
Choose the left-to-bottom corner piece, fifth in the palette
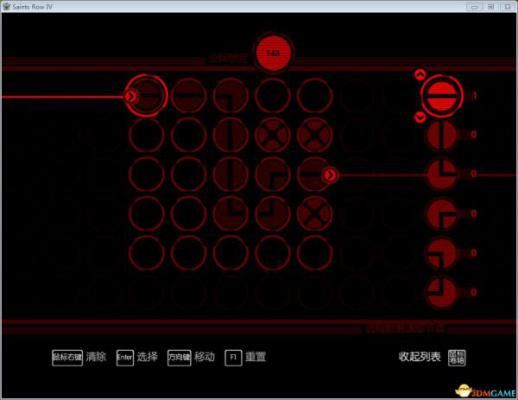(441, 253)
